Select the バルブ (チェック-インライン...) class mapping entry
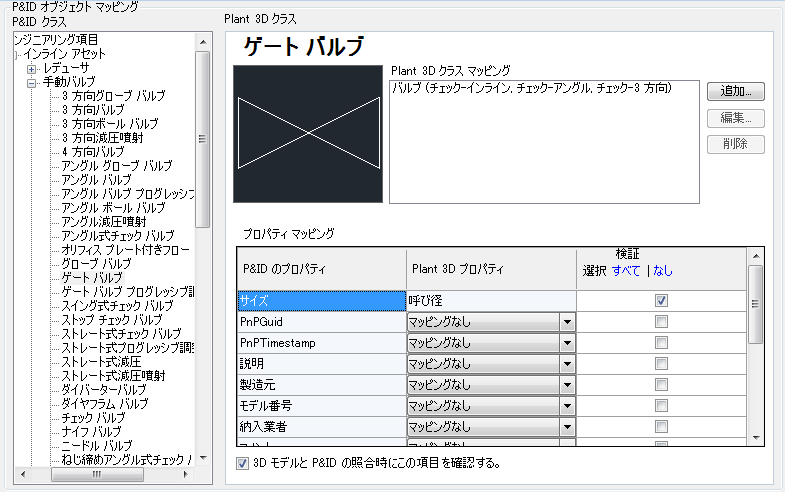This screenshot has width=785, height=492. tap(532, 89)
